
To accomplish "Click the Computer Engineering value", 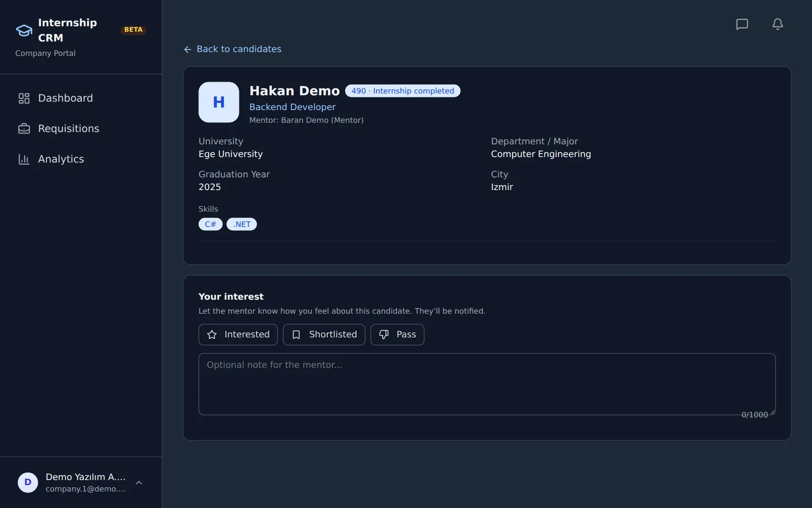I will point(541,154).
